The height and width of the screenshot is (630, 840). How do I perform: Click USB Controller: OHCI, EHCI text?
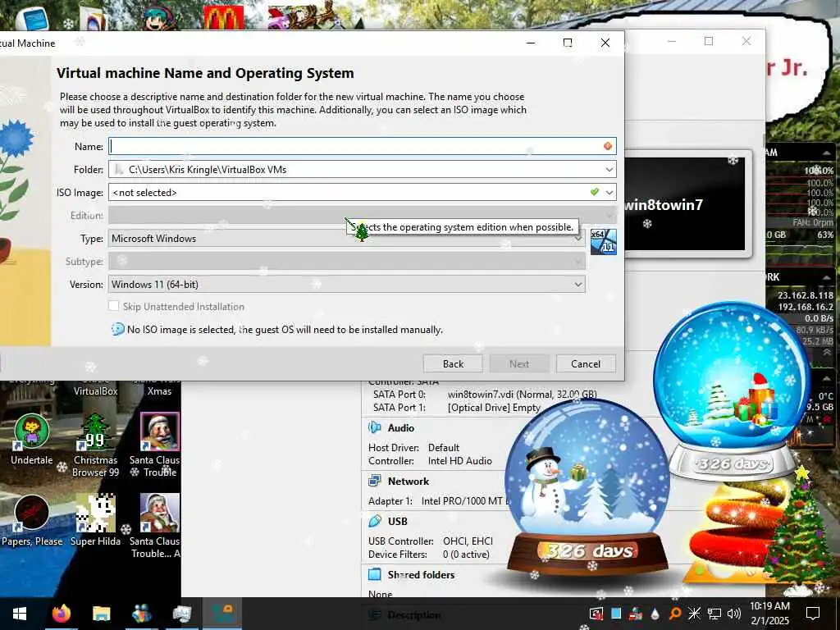[x=430, y=541]
